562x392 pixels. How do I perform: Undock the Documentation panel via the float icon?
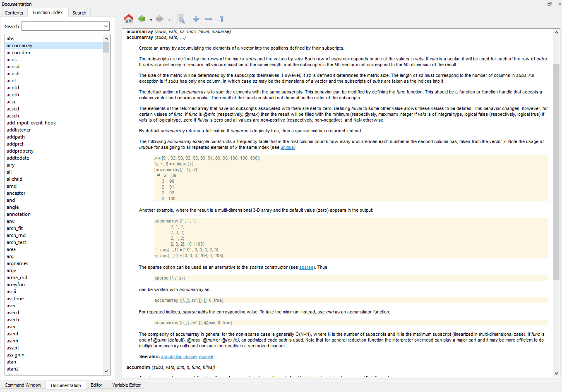coord(549,4)
